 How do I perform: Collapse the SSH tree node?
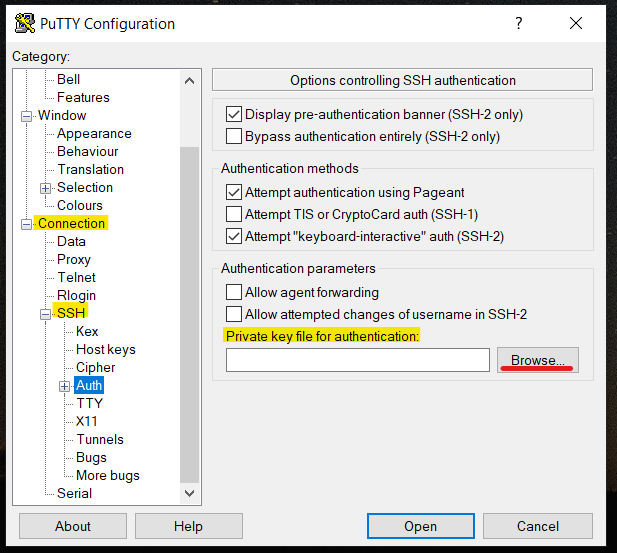click(45, 314)
